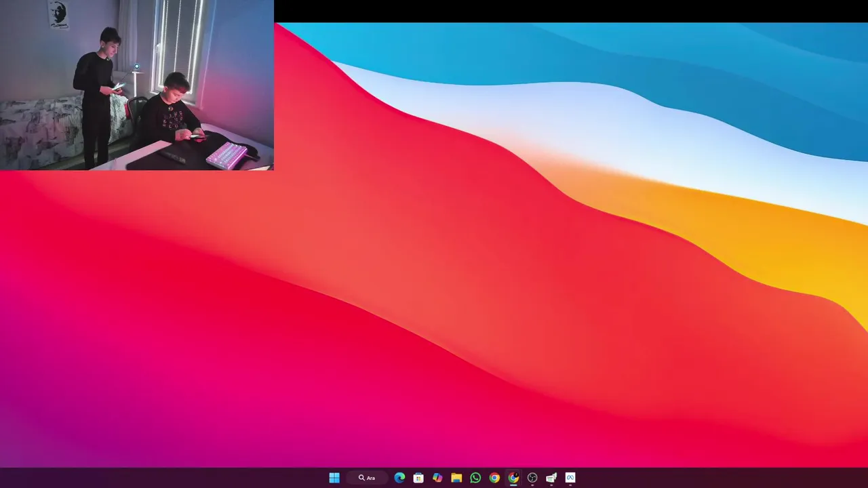This screenshot has width=868, height=488.
Task: Open the Windows Start menu
Action: [334, 478]
